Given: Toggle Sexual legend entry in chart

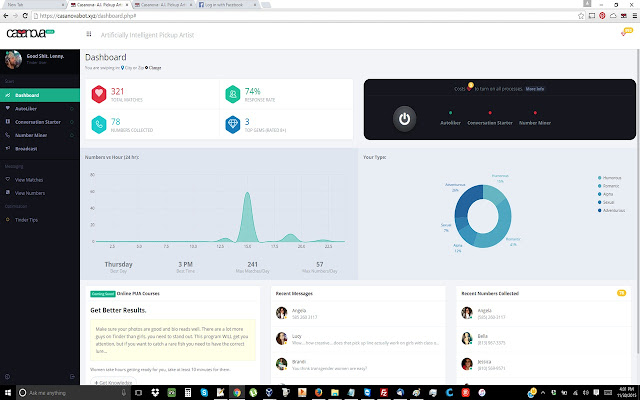Looking at the screenshot, I should (x=606, y=202).
